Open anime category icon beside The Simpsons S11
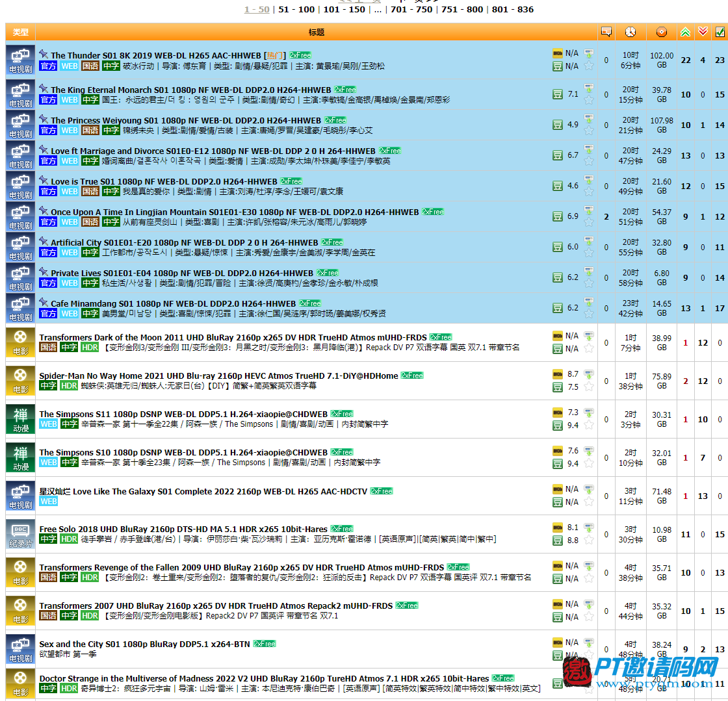 [20, 420]
